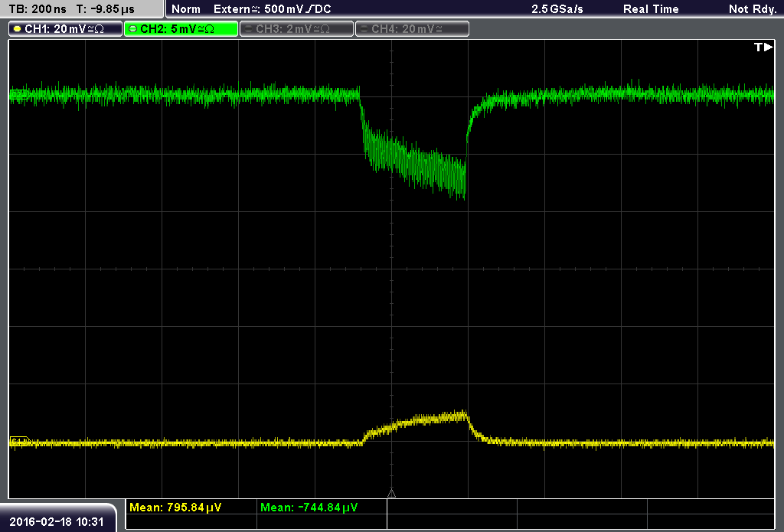Click the trigger time triangle marker at grid bottom
Screen dimensions: 784x532
391,494
